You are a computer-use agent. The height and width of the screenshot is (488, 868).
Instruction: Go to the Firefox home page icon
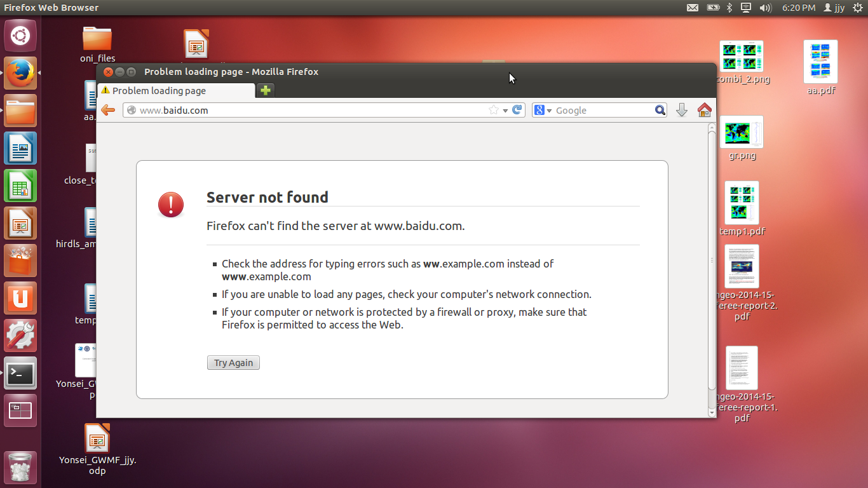(x=704, y=110)
